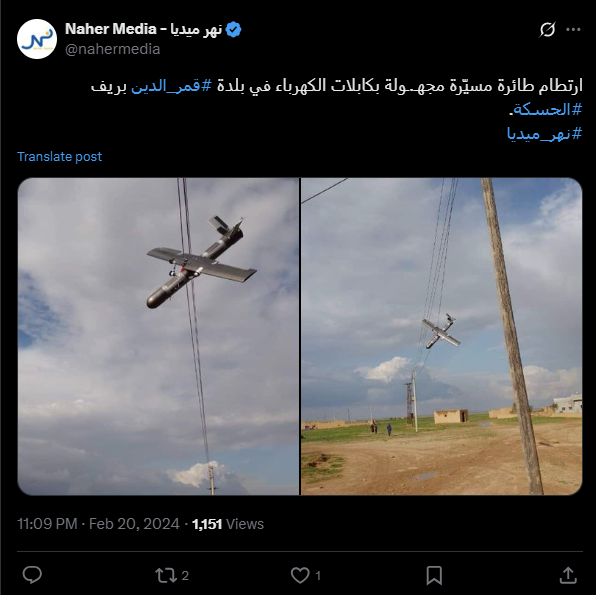This screenshot has height=595, width=596.
Task: Like the post with the heart icon
Action: (300, 575)
